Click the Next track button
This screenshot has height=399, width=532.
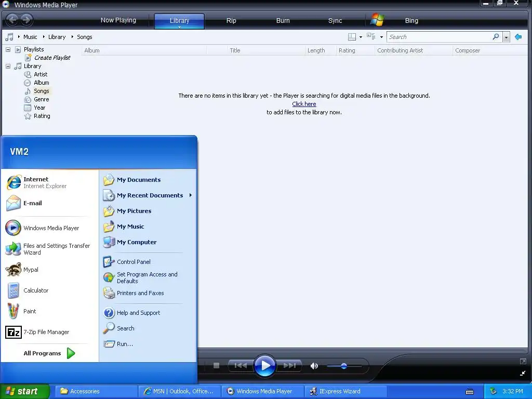point(289,365)
